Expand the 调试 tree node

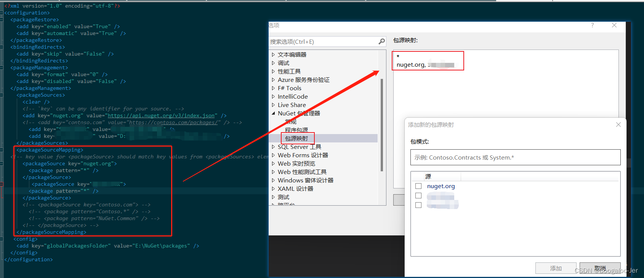click(273, 63)
